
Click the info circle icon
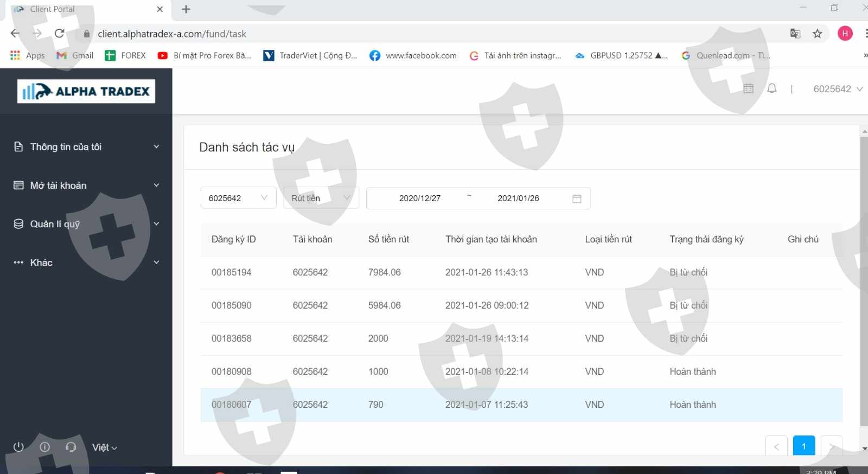point(45,447)
